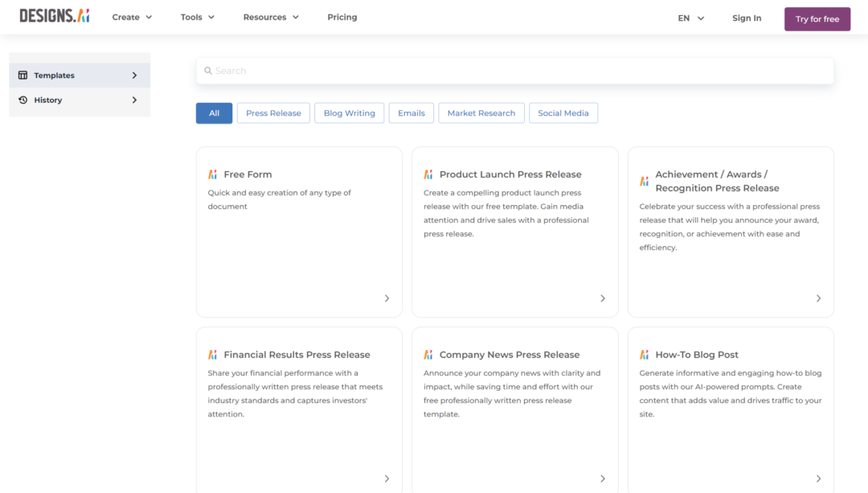Open History using the clock icon
868x493 pixels.
[23, 100]
